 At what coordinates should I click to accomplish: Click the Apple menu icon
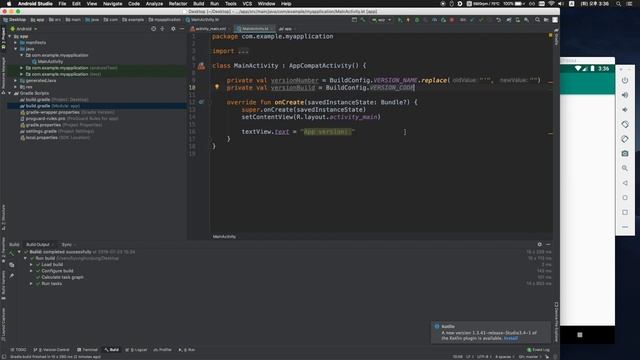pyautogui.click(x=9, y=4)
